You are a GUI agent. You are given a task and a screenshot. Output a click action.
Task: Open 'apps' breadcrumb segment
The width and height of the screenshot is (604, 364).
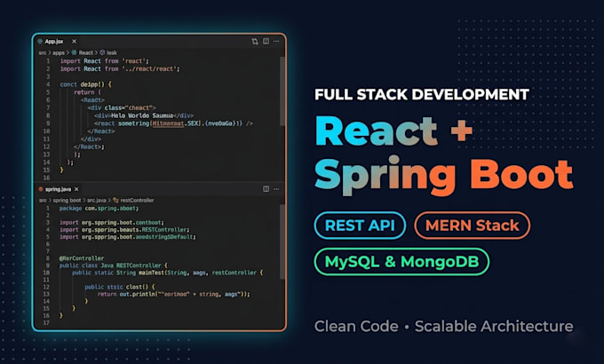(x=58, y=52)
